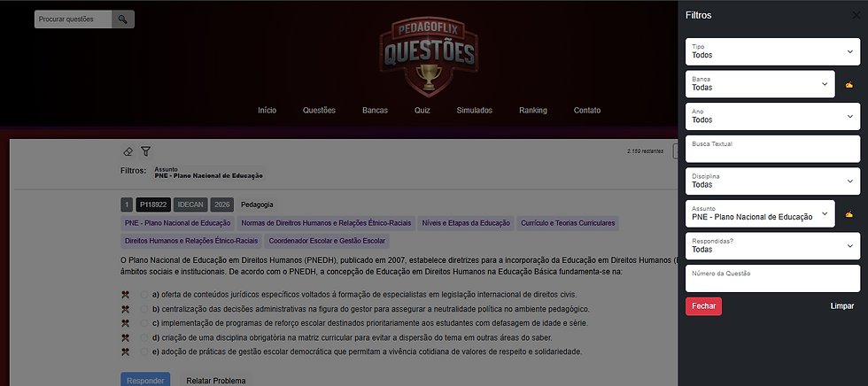Go to the Simulados menu item

(x=475, y=110)
